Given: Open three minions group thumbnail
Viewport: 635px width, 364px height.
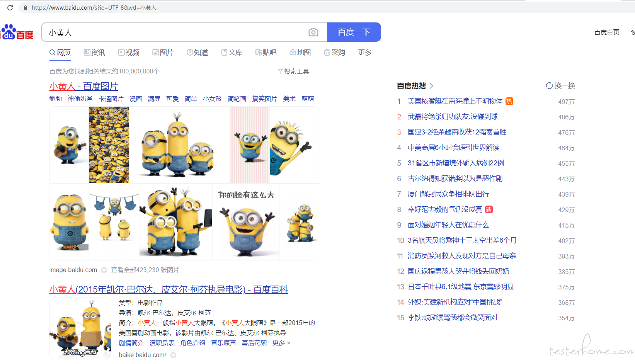Looking at the screenshot, I should pos(179,145).
